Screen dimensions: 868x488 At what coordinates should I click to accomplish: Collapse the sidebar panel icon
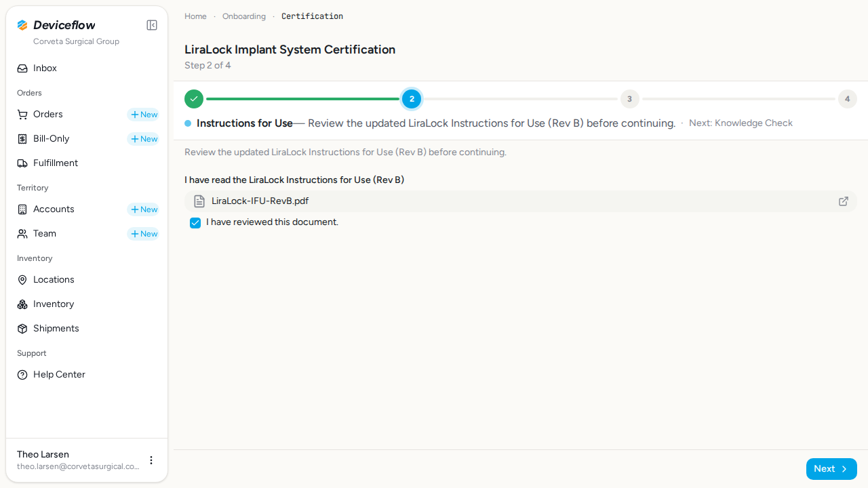152,25
